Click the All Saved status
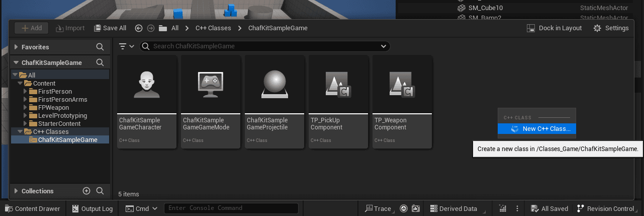The image size is (644, 216). [x=549, y=208]
